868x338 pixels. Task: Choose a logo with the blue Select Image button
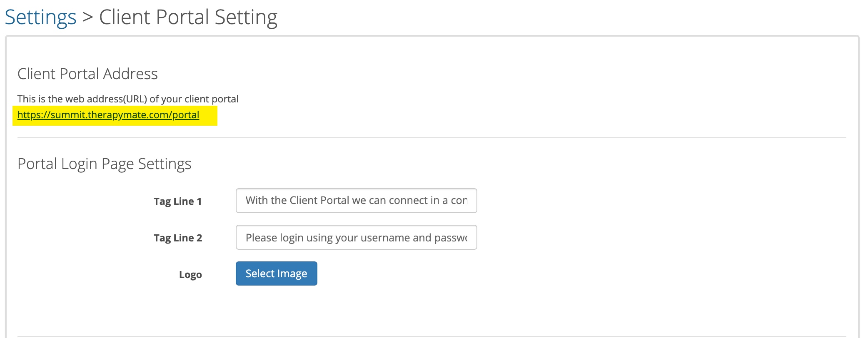click(x=276, y=273)
